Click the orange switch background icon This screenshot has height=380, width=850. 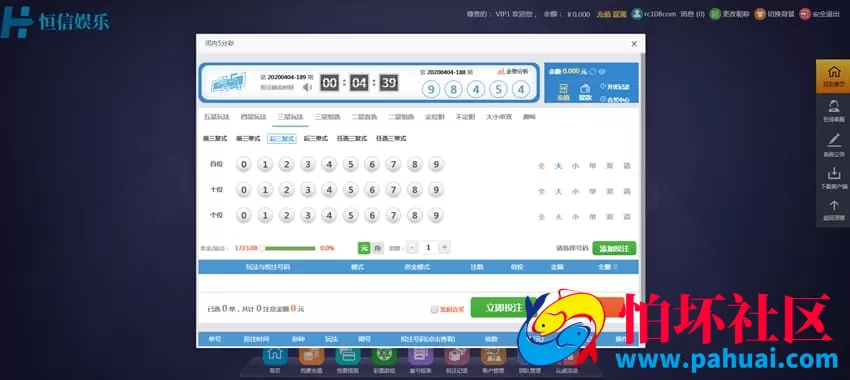coord(760,14)
